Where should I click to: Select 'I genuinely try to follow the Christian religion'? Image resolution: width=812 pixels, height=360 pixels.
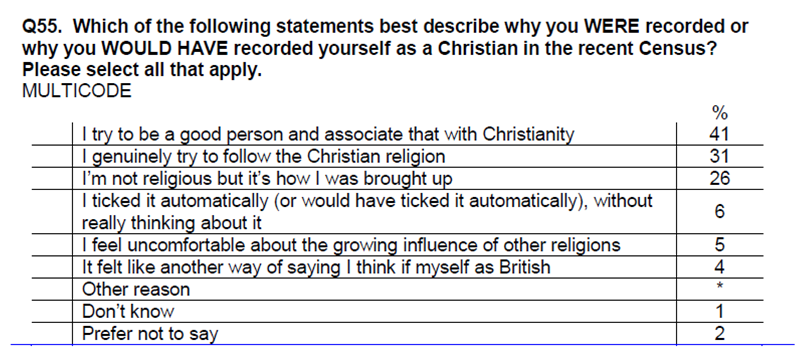(x=264, y=156)
